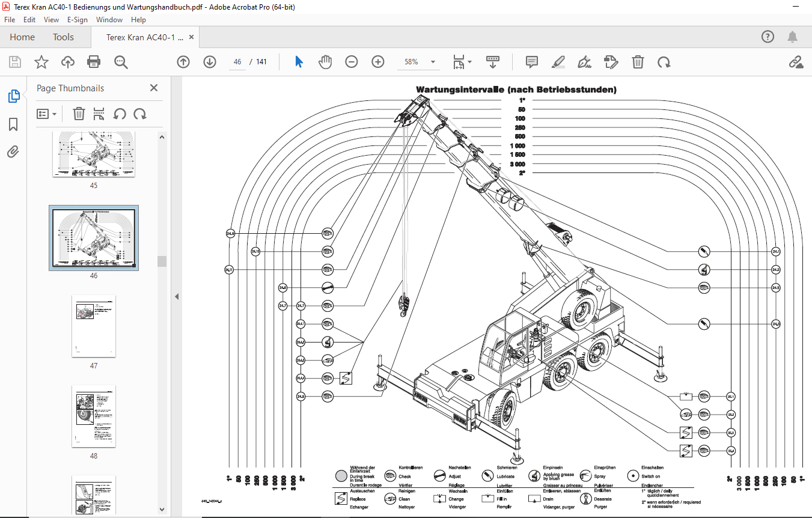Open the Sign document tool
Screen dimensions: 812x518
pyautogui.click(x=585, y=62)
